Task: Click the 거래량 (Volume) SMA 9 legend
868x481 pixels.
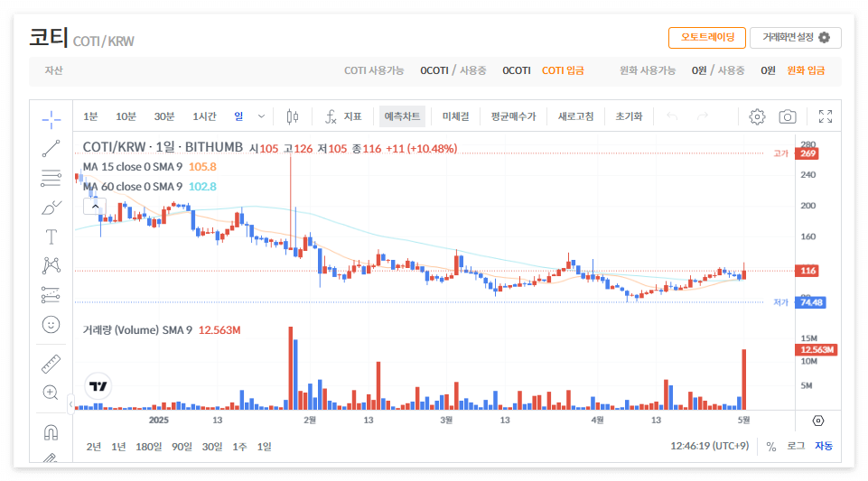Action: pyautogui.click(x=137, y=330)
